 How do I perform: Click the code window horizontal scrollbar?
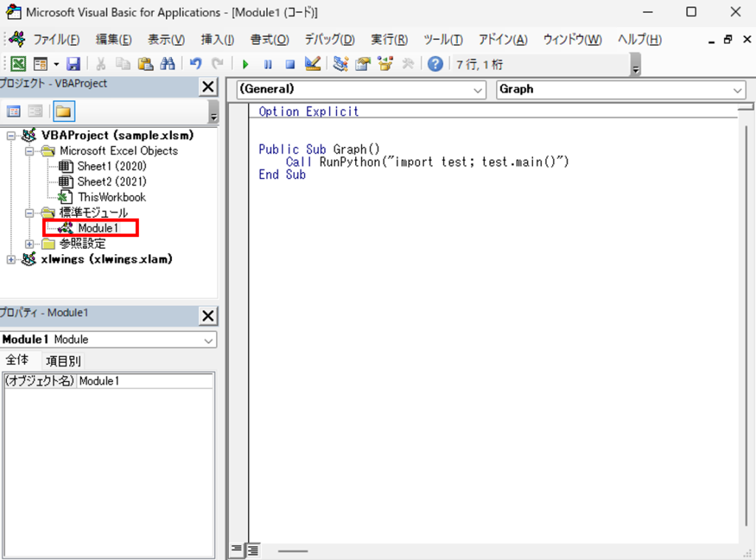pos(292,550)
